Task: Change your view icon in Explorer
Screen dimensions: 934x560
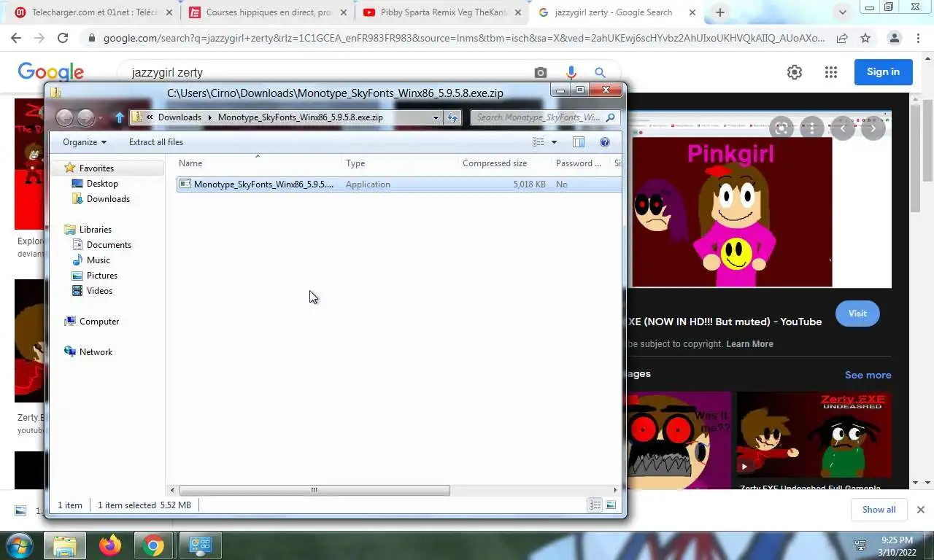Action: 539,142
